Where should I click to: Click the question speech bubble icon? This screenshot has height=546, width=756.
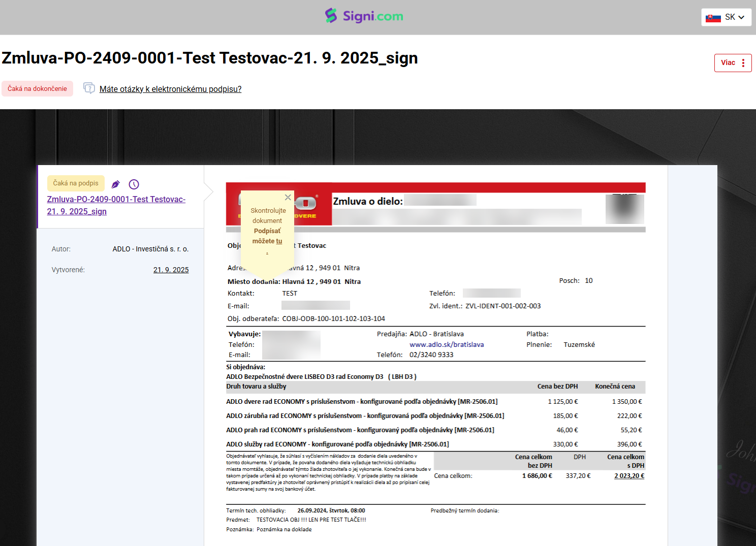tap(89, 88)
